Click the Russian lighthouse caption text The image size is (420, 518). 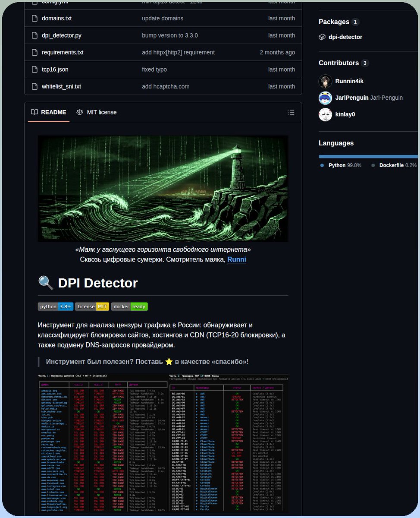pyautogui.click(x=163, y=250)
